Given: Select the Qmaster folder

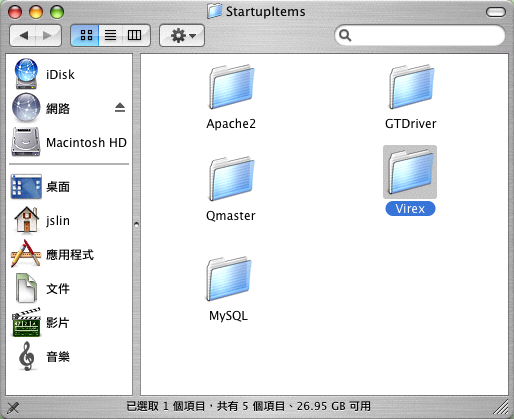Looking at the screenshot, I should [232, 179].
